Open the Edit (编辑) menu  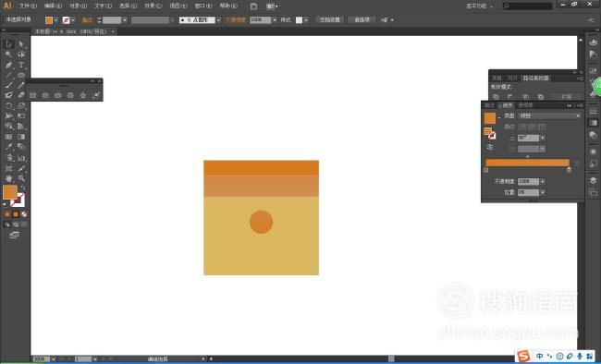(53, 6)
